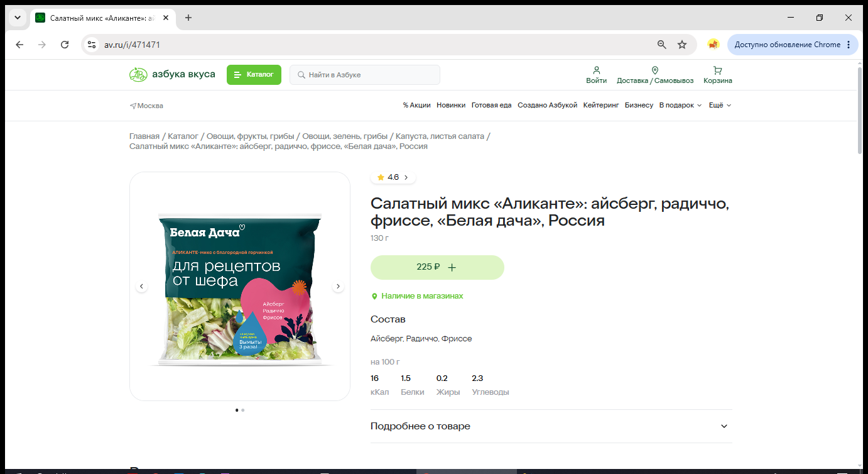Open the Готовая еда menu item
This screenshot has height=474, width=868.
pos(492,106)
